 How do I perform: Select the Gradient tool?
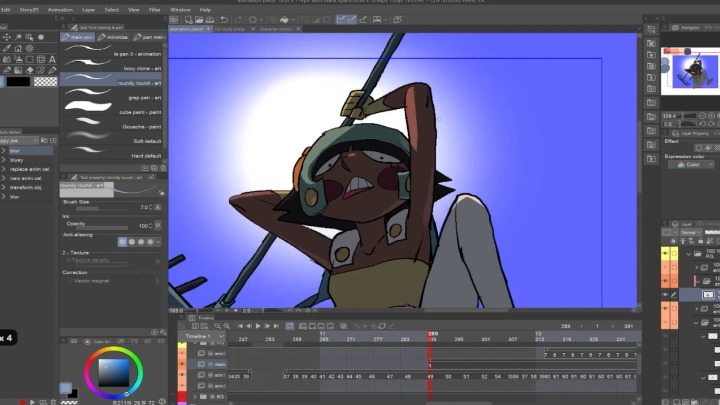(x=18, y=70)
